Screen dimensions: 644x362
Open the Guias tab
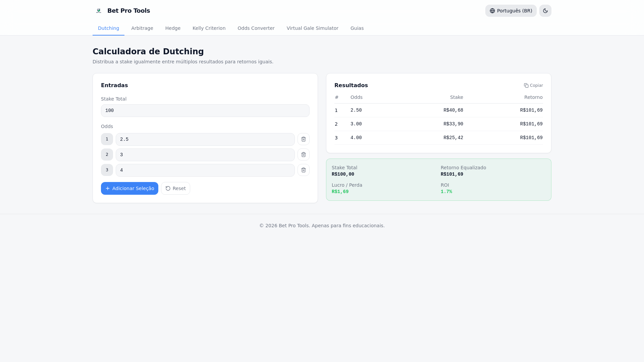(357, 28)
